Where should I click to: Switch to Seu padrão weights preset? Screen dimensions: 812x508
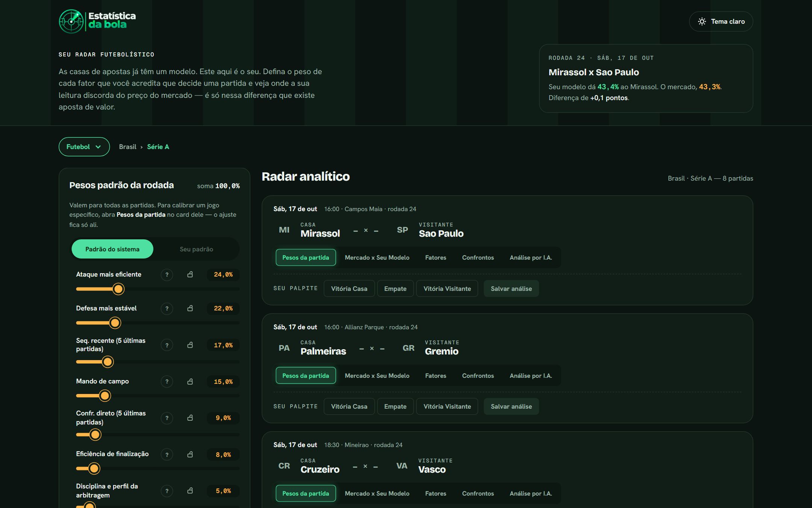tap(196, 249)
